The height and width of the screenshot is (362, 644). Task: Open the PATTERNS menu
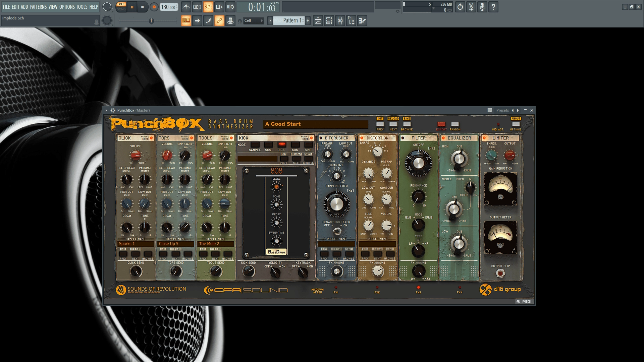click(x=38, y=7)
